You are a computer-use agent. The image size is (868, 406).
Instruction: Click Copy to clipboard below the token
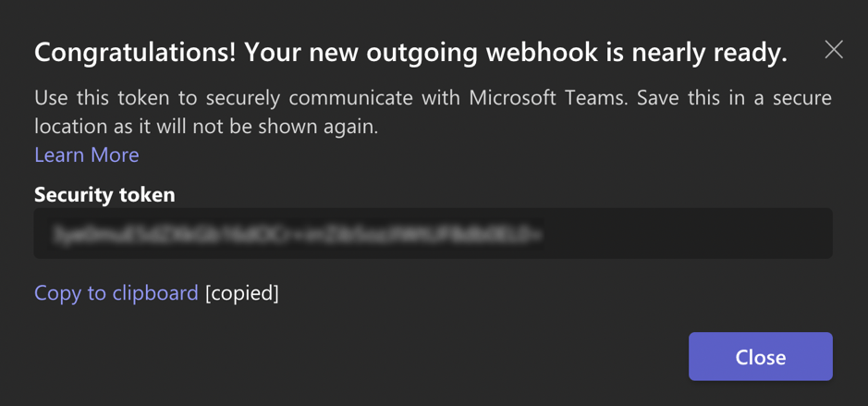click(x=116, y=293)
